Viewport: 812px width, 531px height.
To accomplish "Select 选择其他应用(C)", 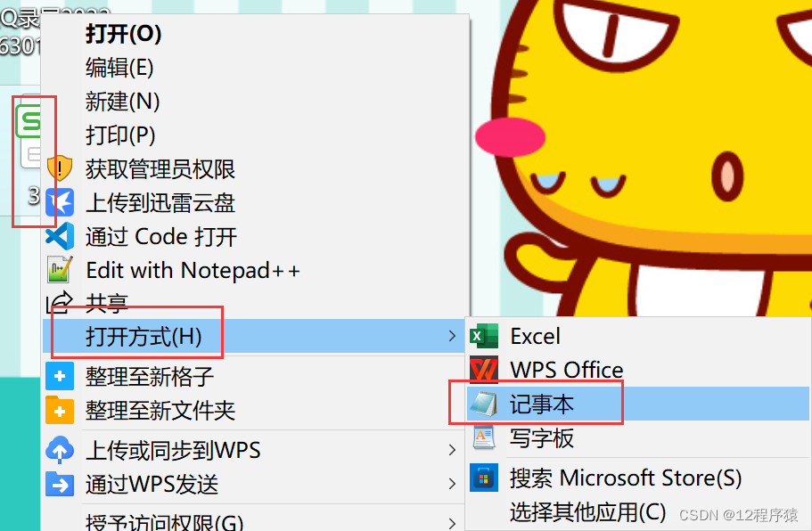I will (x=638, y=511).
